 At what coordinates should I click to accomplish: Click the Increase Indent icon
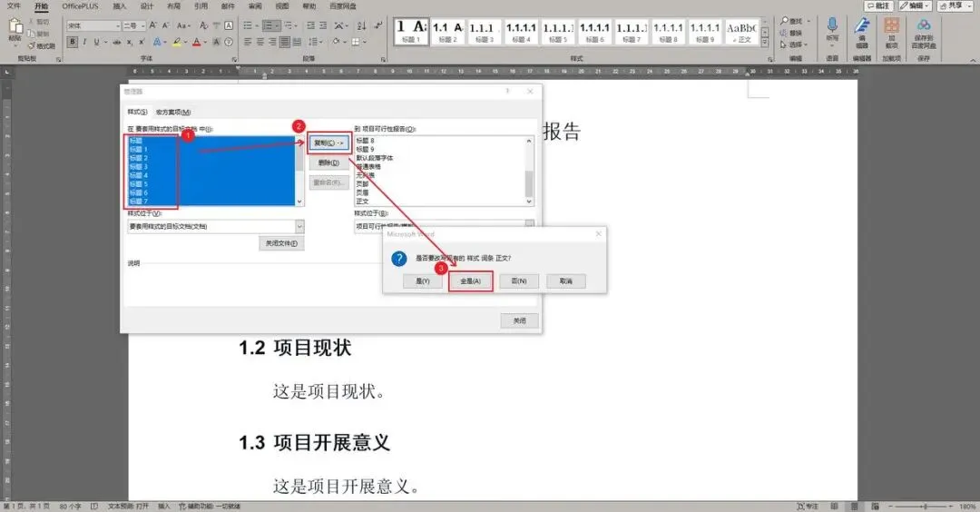pyautogui.click(x=323, y=25)
